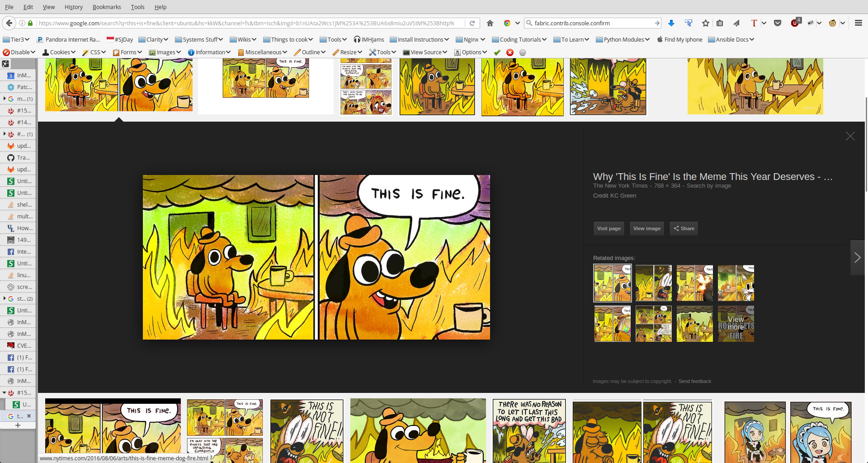Expand the collapsed Google tab group in the sidebar
The image size is (868, 463).
[5, 99]
